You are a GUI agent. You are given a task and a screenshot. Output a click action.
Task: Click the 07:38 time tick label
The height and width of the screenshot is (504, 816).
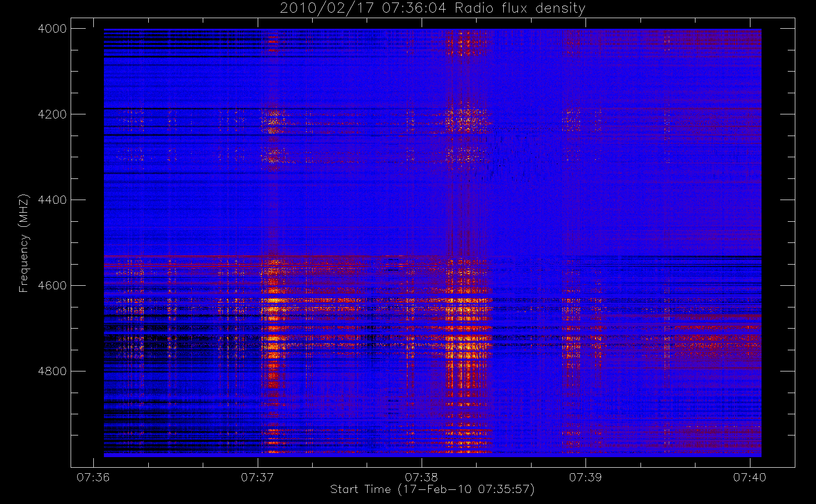click(x=422, y=477)
